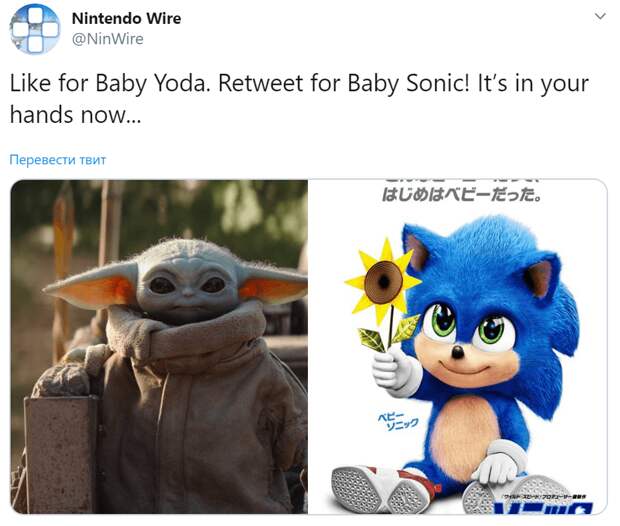Image resolution: width=620 pixels, height=526 pixels.
Task: Open the Baby Yoda photo
Action: (x=159, y=346)
